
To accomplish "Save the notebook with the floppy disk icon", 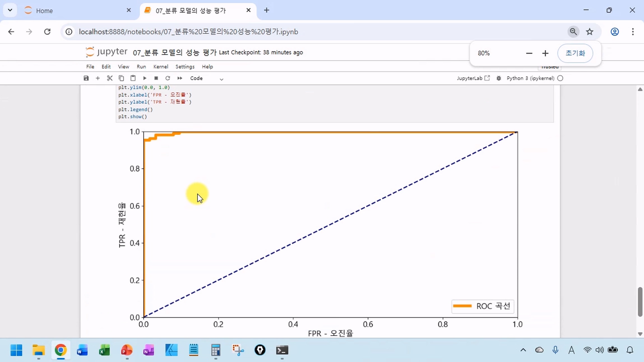I will coord(86,78).
